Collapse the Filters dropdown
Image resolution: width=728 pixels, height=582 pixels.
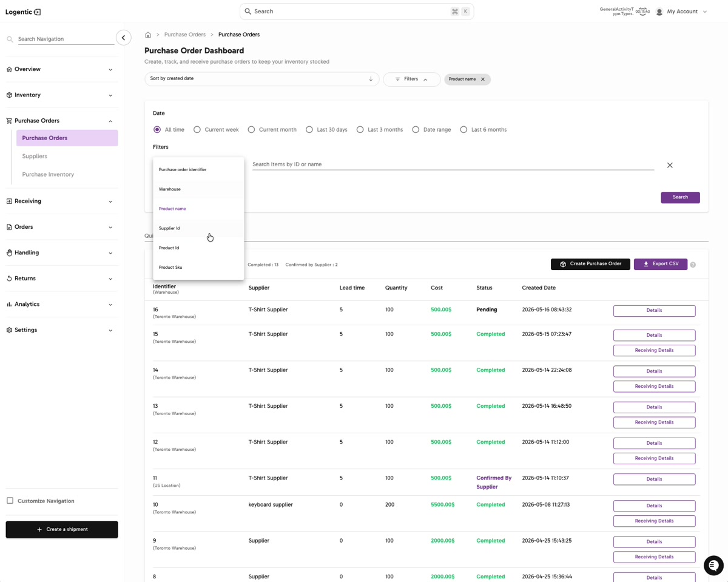pyautogui.click(x=411, y=80)
